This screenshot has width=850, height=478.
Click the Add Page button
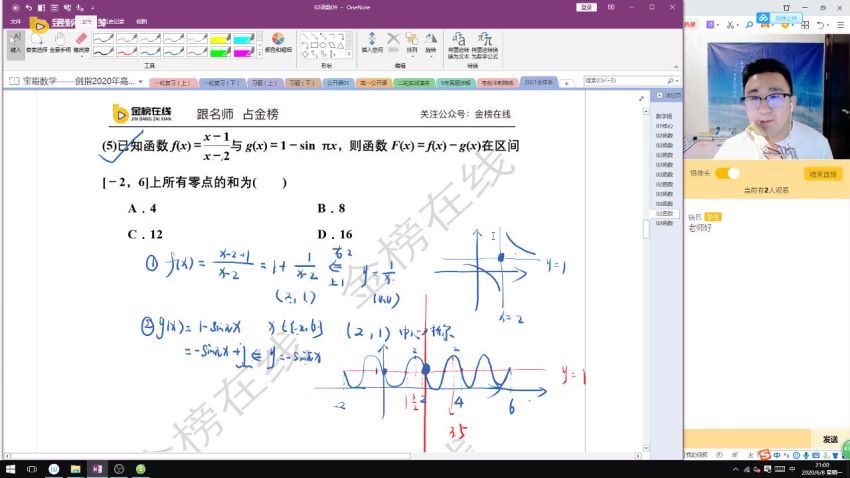pos(668,95)
